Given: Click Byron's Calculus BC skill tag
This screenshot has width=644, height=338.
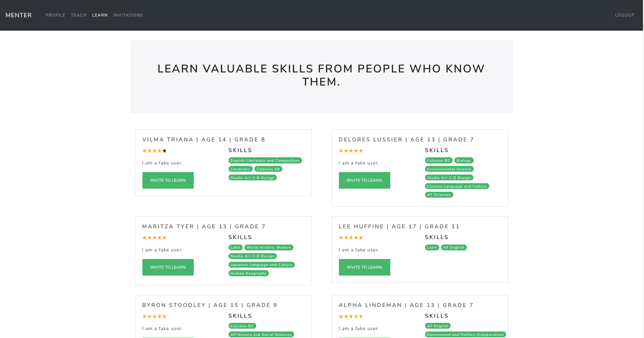Looking at the screenshot, I should [242, 326].
